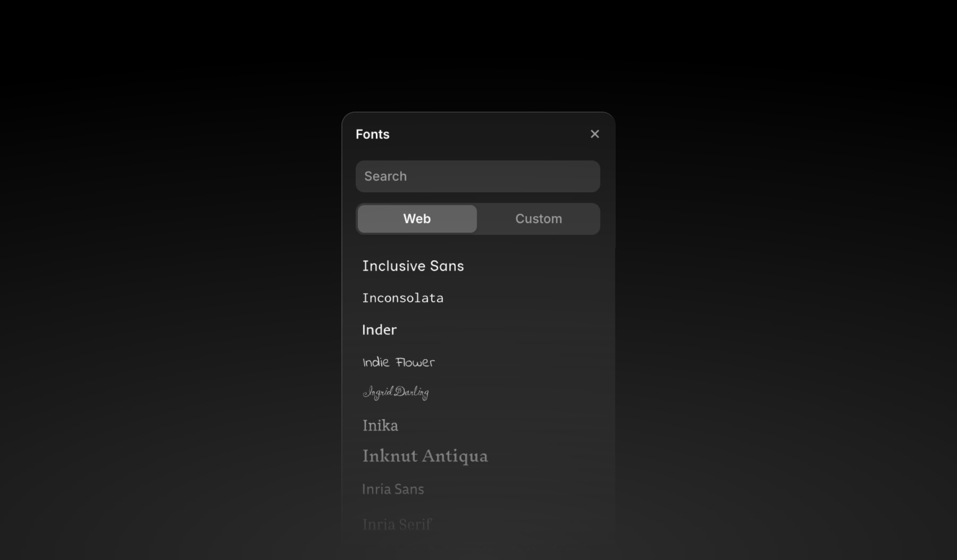The height and width of the screenshot is (560, 957).
Task: Choose the handwritten-style Indie Flower entry
Action: [398, 362]
